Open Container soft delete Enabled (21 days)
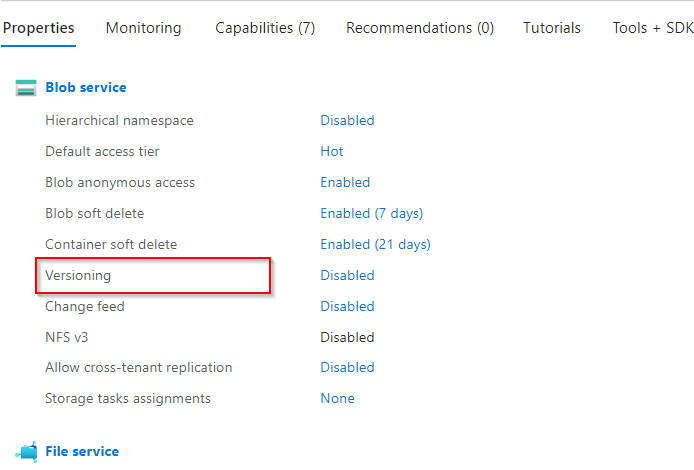The height and width of the screenshot is (470, 694). click(375, 245)
